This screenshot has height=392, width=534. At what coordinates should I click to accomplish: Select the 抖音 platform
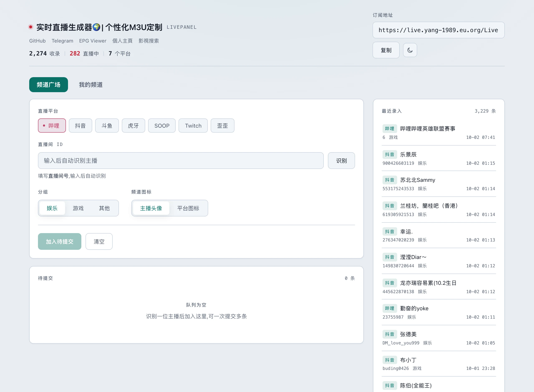click(80, 126)
